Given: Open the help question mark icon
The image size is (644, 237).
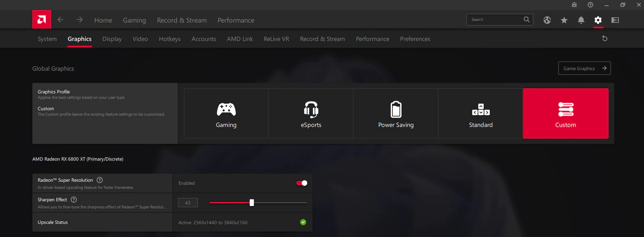Looking at the screenshot, I should pyautogui.click(x=590, y=5).
